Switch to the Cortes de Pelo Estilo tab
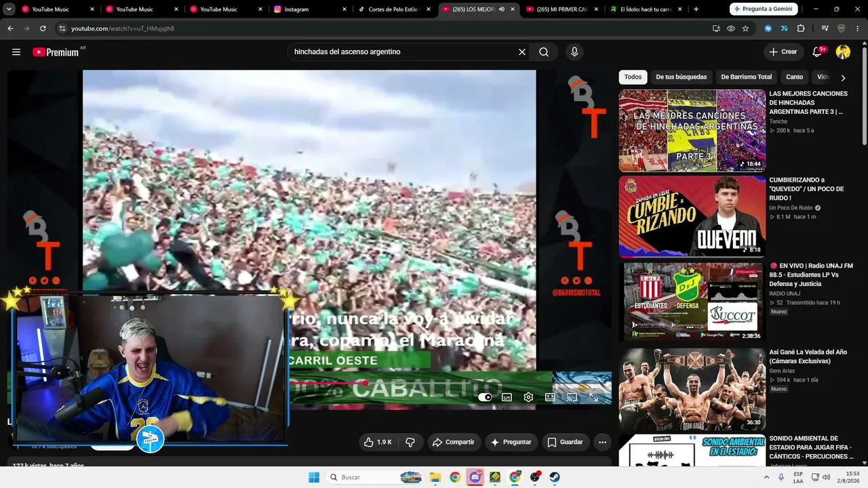The image size is (868, 488). point(394,9)
